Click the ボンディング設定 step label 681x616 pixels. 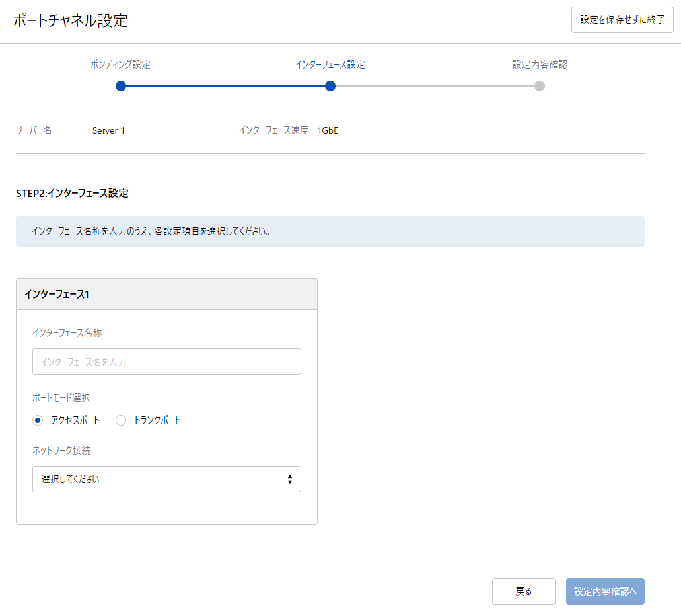pos(121,64)
